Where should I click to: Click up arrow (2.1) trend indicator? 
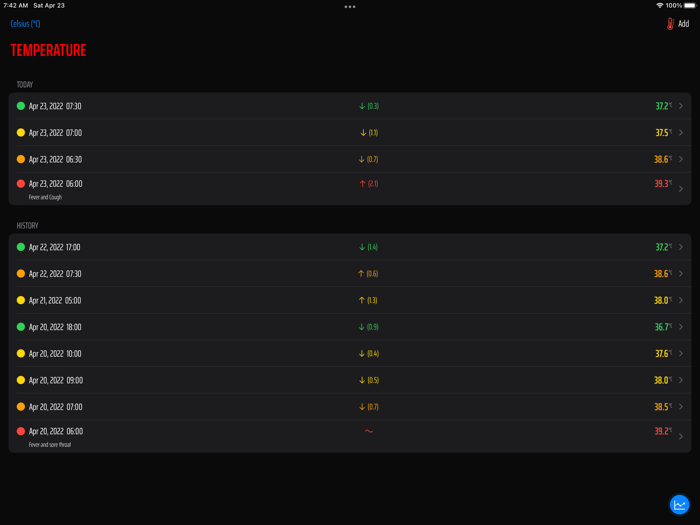click(369, 183)
